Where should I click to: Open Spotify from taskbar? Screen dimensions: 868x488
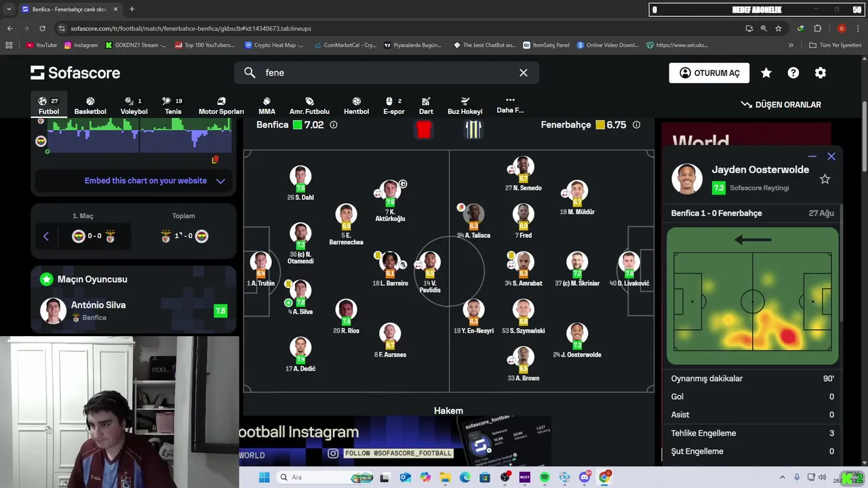545,477
